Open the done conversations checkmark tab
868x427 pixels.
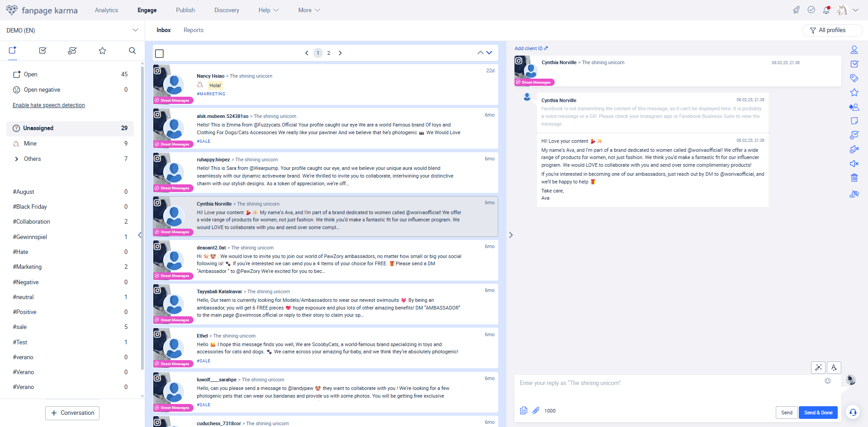click(x=43, y=51)
